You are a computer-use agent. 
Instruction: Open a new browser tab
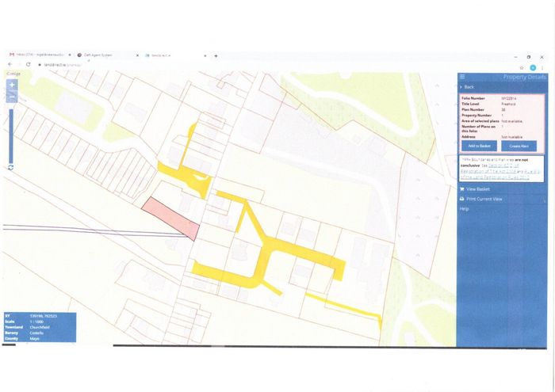216,55
